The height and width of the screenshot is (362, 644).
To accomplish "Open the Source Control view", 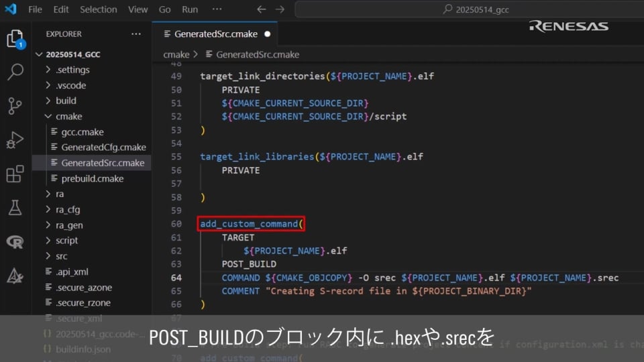I will [15, 106].
